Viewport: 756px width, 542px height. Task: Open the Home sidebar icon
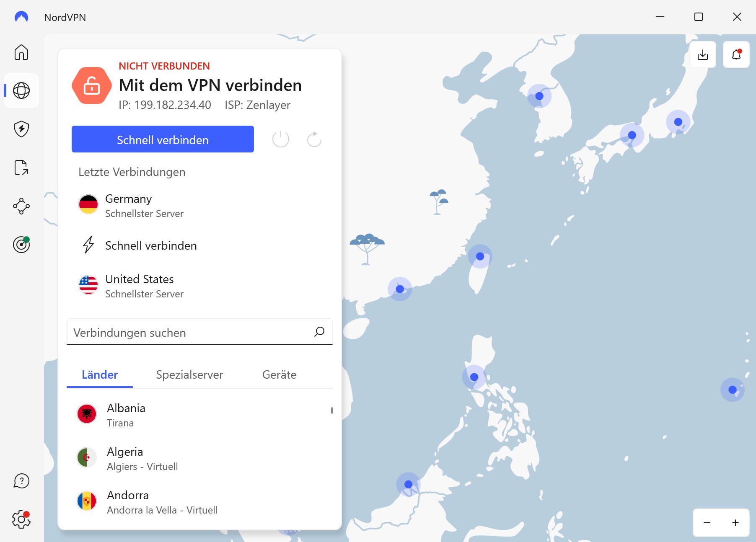pyautogui.click(x=21, y=52)
